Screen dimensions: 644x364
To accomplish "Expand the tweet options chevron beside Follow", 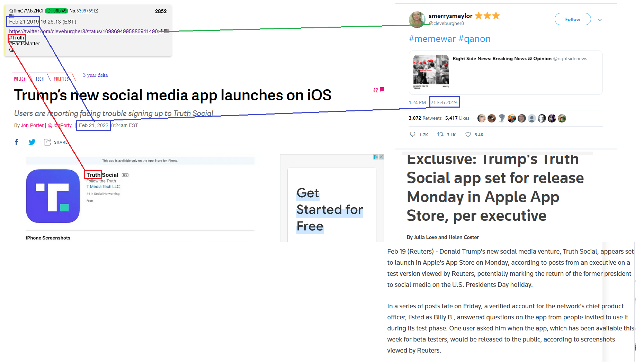I will pyautogui.click(x=600, y=20).
